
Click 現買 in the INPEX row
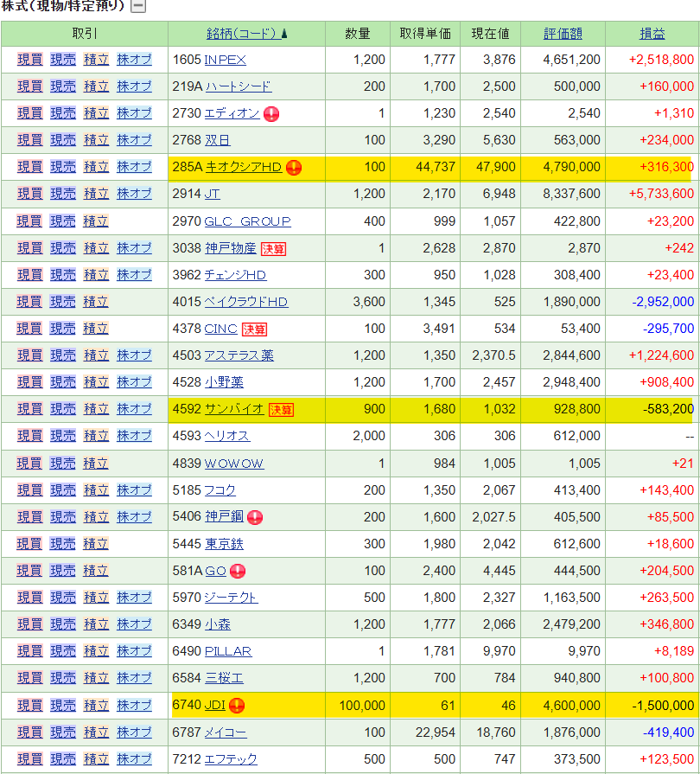30,60
